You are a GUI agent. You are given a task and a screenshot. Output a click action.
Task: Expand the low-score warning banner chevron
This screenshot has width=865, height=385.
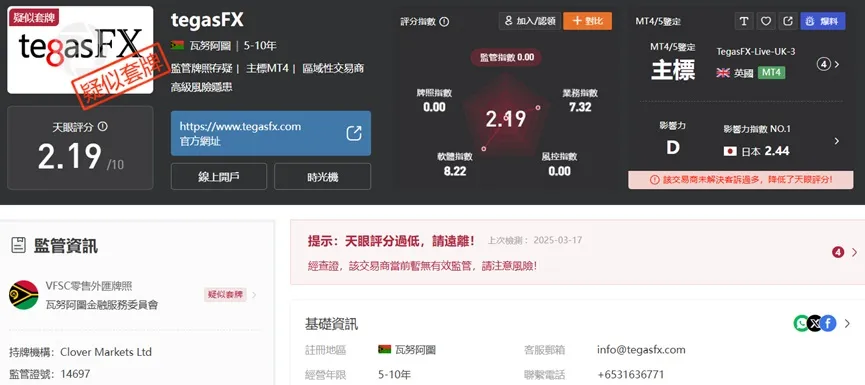tap(855, 252)
